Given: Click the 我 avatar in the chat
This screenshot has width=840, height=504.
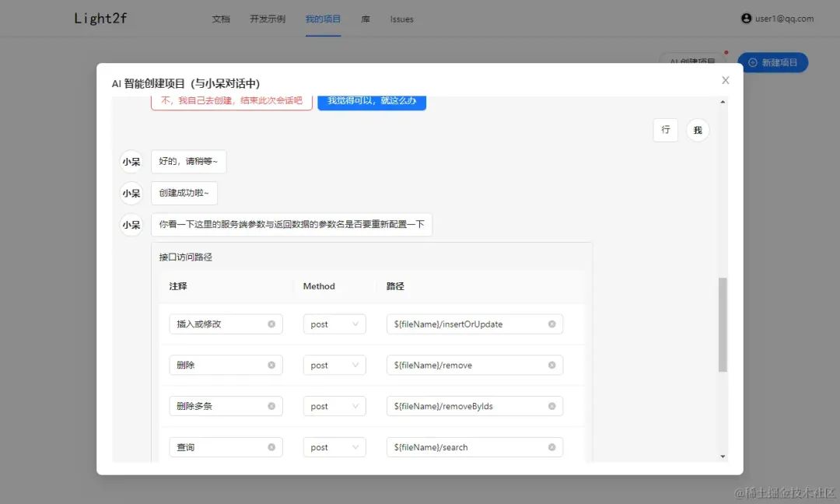Looking at the screenshot, I should tap(698, 130).
